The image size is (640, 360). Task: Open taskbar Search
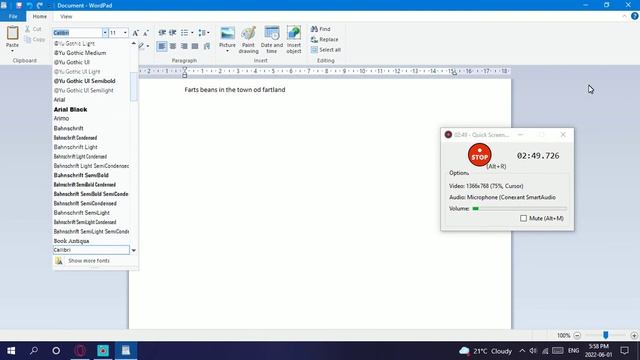pyautogui.click(x=34, y=351)
